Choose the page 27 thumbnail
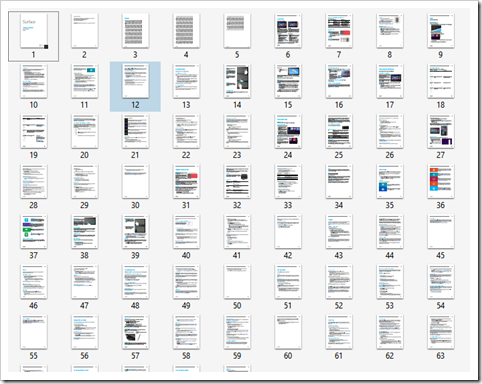Viewport: 482px width, 384px height. (441, 131)
